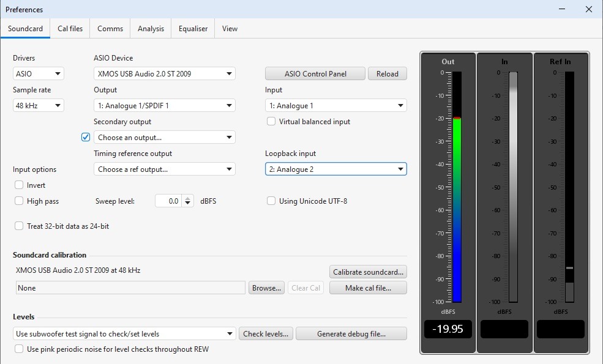Click the Soundcard calibration heading
Image resolution: width=603 pixels, height=364 pixels.
[x=50, y=255]
